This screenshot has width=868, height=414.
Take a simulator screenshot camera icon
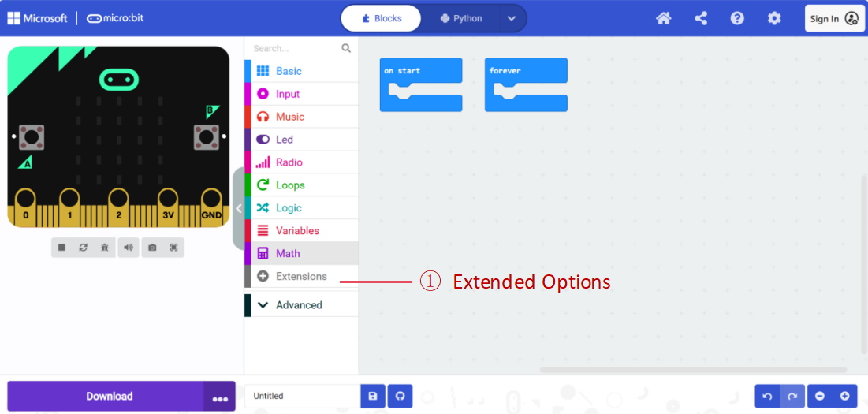click(152, 248)
